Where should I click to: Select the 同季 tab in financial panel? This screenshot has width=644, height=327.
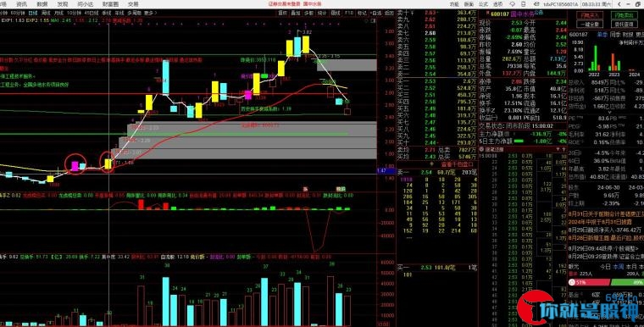point(615,35)
